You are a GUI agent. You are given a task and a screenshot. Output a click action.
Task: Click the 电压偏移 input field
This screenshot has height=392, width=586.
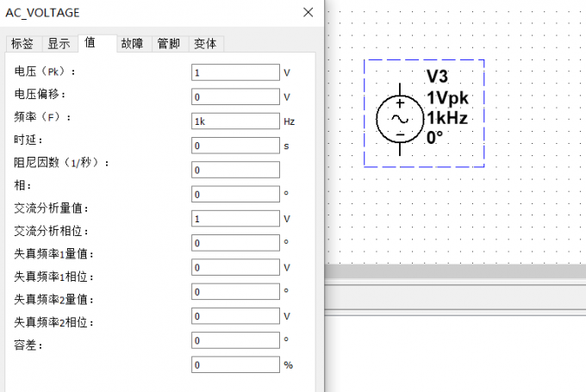[235, 96]
